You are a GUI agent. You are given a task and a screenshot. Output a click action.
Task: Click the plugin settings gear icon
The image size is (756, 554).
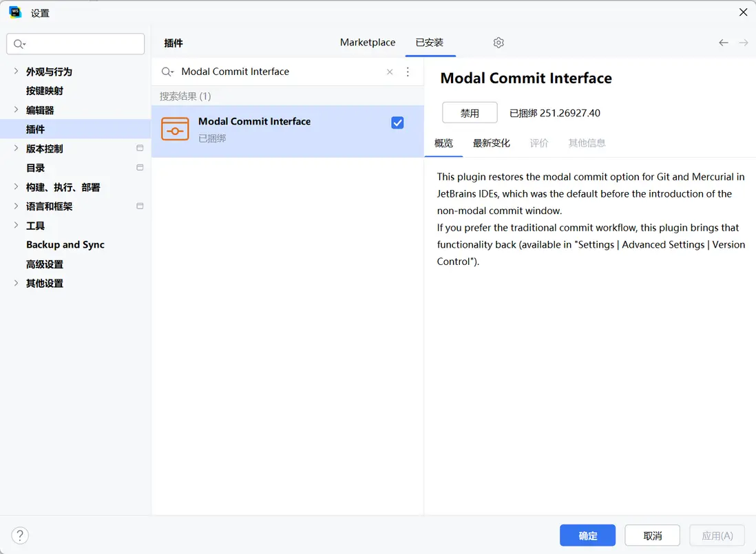(x=498, y=43)
